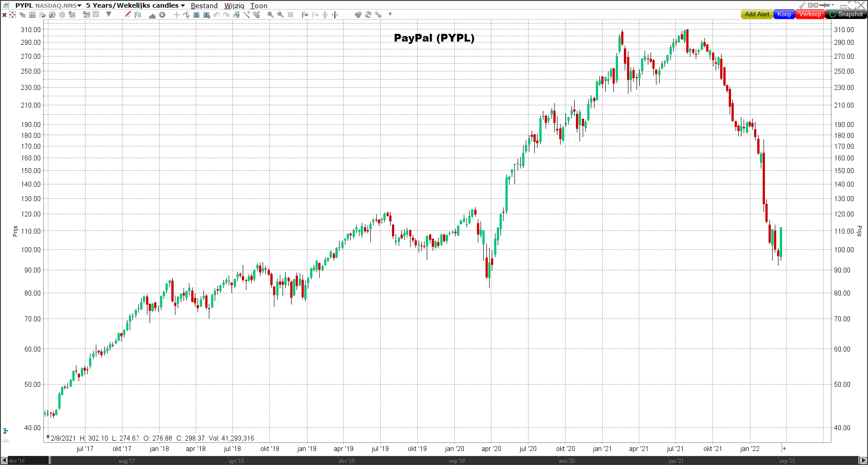This screenshot has width=868, height=465.
Task: Open the wrench settings icon in toolbar
Action: 378,14
